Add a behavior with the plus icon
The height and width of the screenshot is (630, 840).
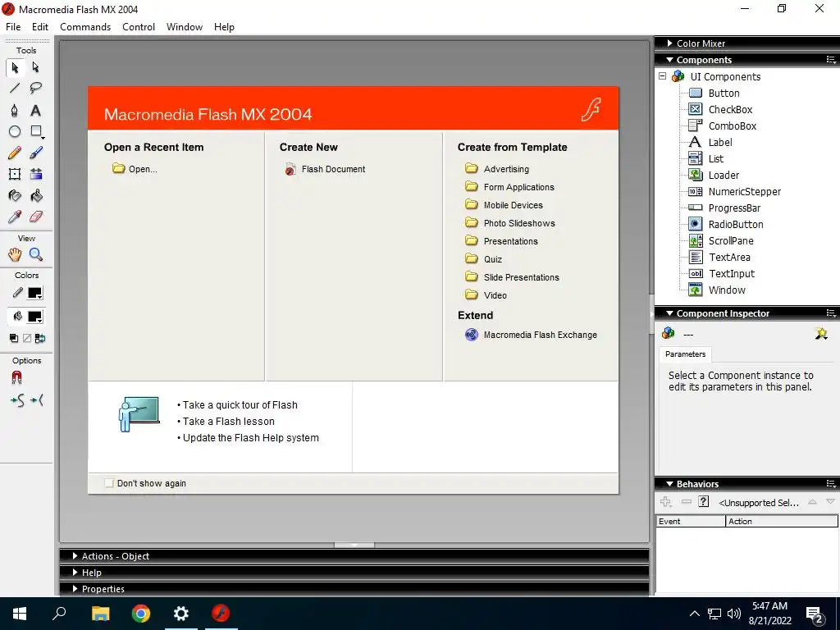pos(666,502)
